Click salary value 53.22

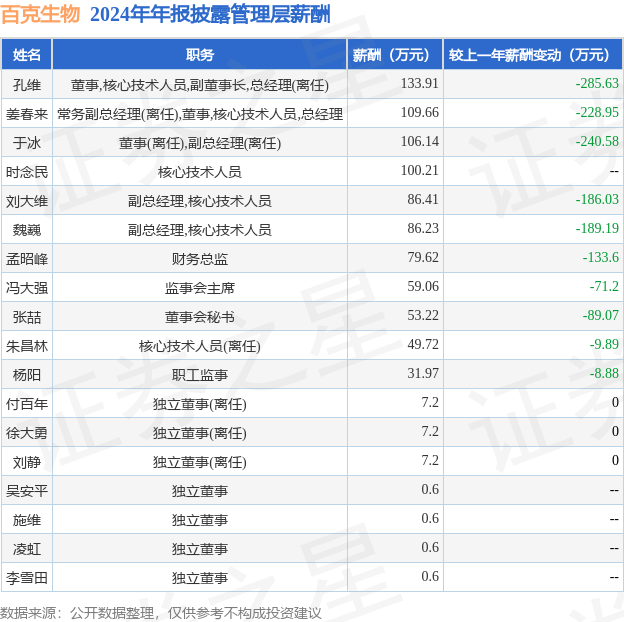coord(423,315)
